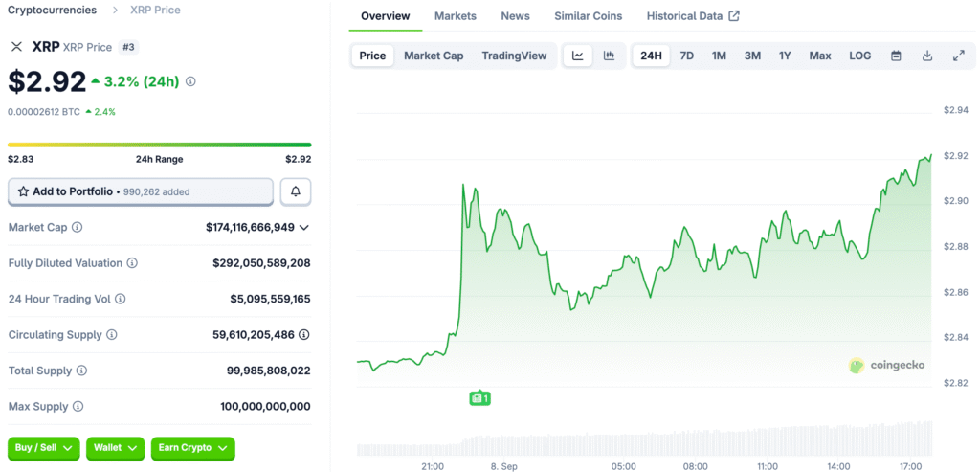Open the Earn Crypto dropdown

[x=193, y=448]
